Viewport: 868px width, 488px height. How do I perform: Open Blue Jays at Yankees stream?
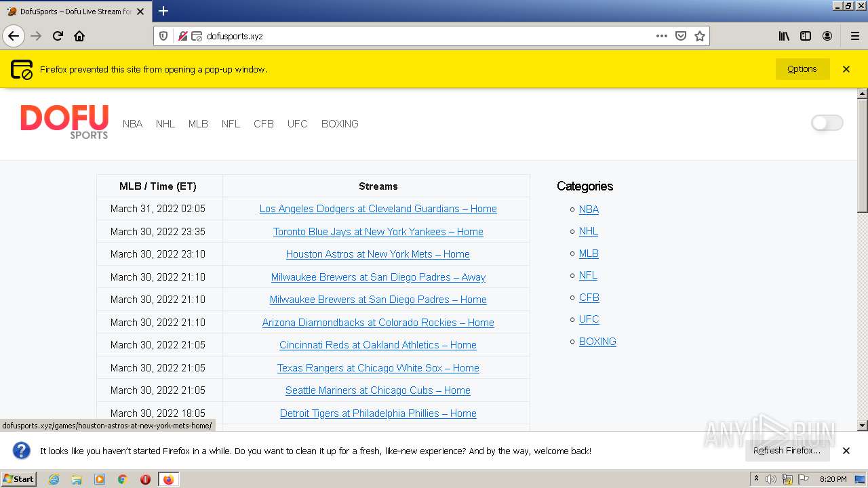click(x=378, y=232)
